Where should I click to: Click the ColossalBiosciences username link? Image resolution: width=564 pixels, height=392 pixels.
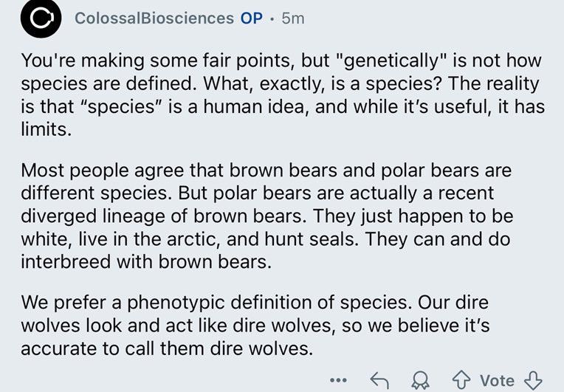pos(154,18)
